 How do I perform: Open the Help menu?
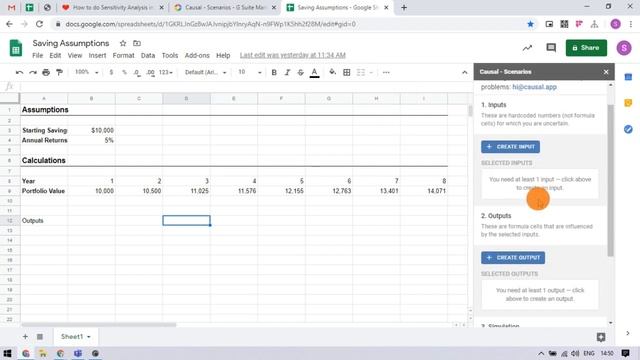point(223,56)
